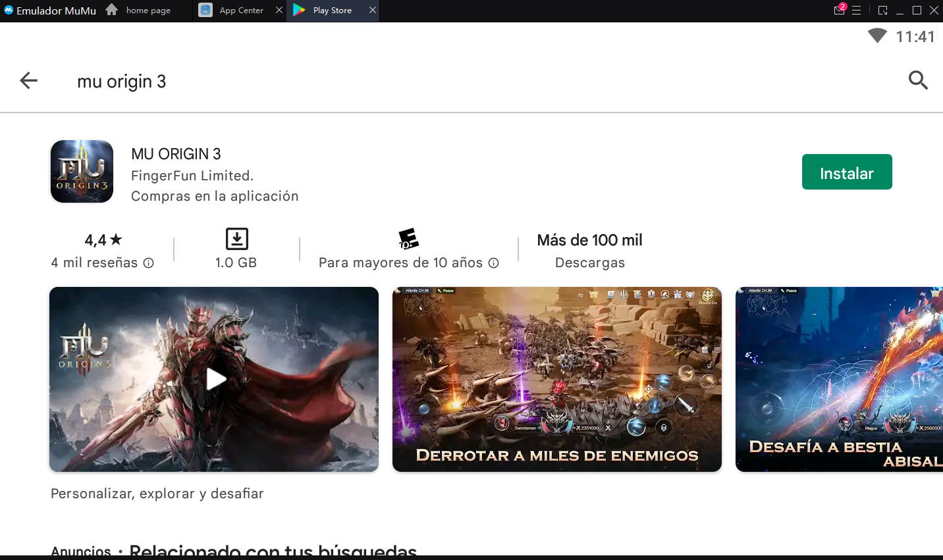Viewport: 943px width, 560px height.
Task: Close the Play Store tab
Action: [x=373, y=11]
